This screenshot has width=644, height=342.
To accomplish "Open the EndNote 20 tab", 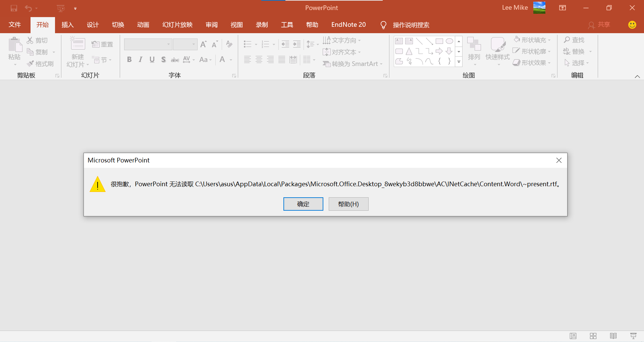I will click(348, 25).
